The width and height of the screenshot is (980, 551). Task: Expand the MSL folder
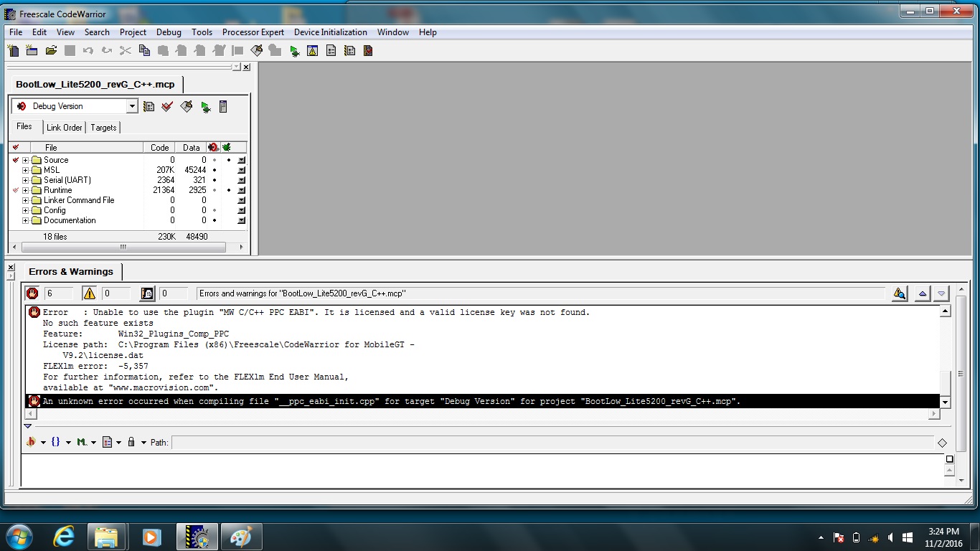(x=26, y=170)
